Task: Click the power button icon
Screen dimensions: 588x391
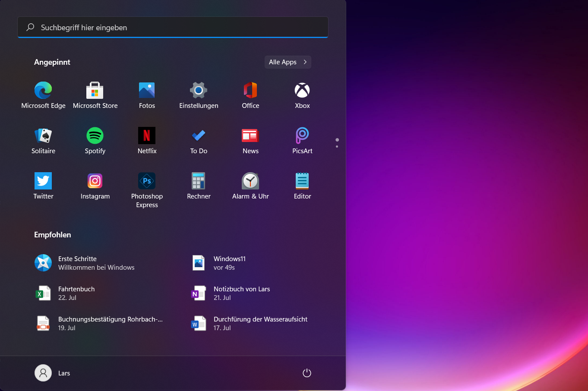Action: click(307, 373)
